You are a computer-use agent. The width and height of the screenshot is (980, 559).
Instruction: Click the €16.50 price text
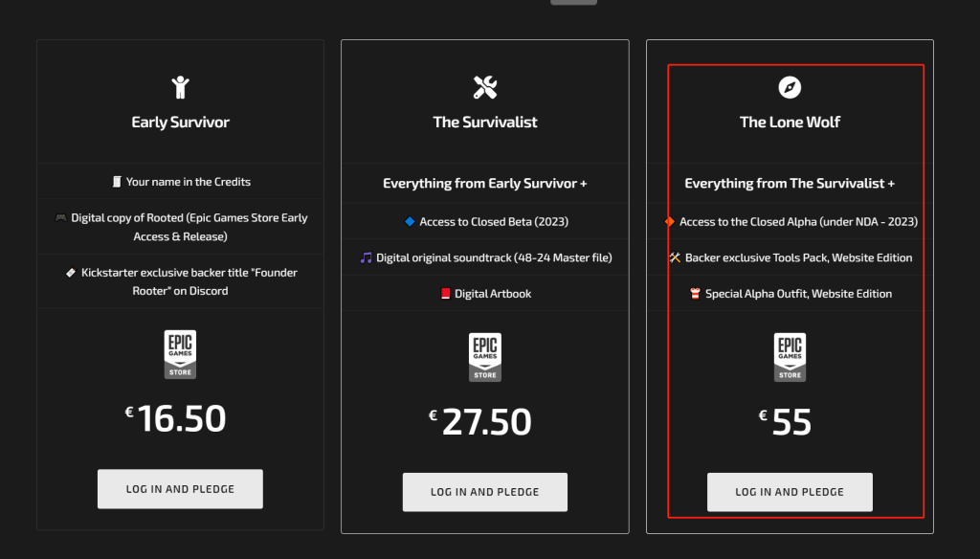click(x=175, y=418)
